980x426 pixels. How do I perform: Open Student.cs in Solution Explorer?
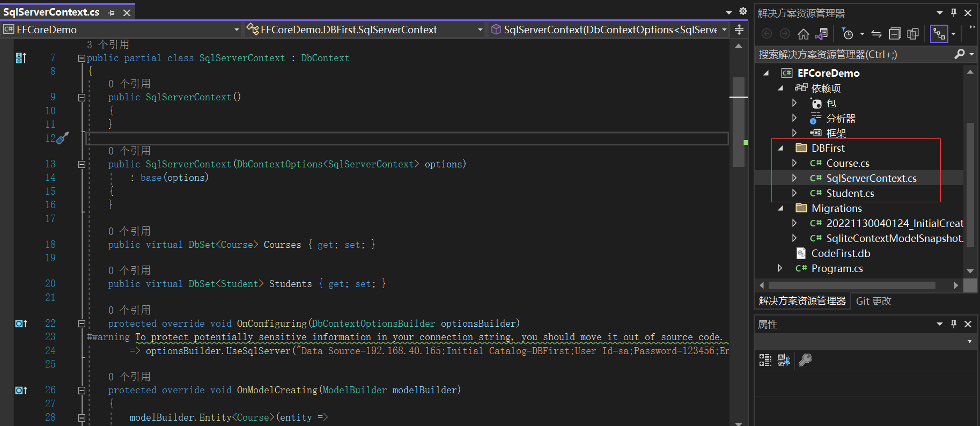(x=850, y=193)
